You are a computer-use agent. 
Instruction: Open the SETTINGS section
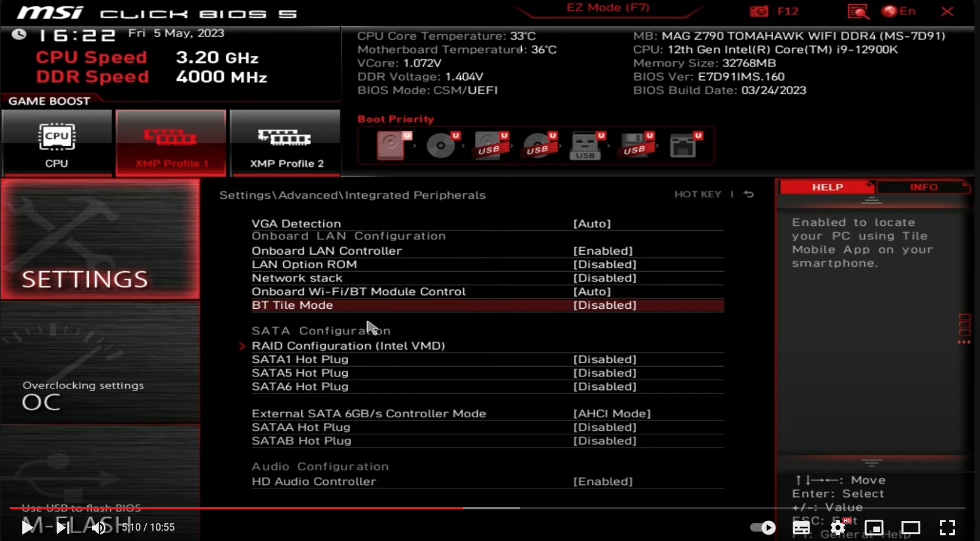pos(100,239)
